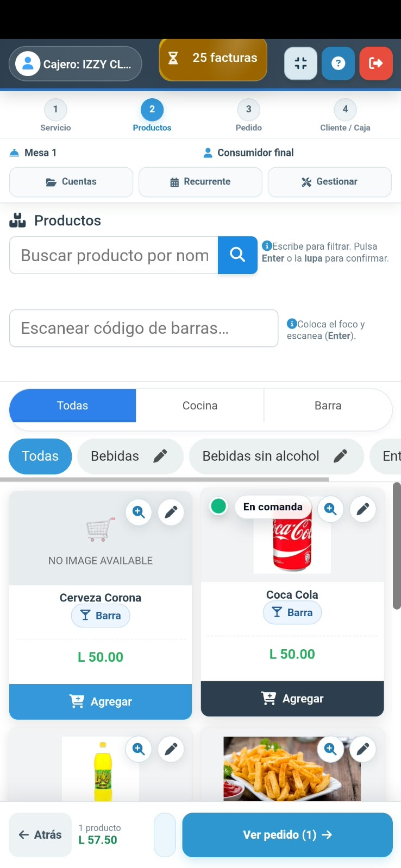Go to step 3 Pedido
This screenshot has width=401, height=868.
249,116
